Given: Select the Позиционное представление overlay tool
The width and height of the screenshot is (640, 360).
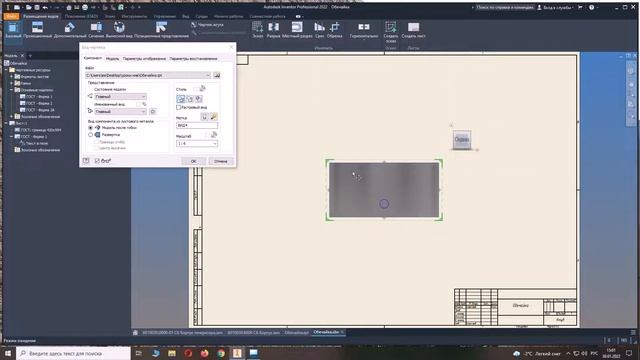Looking at the screenshot, I should 161,30.
